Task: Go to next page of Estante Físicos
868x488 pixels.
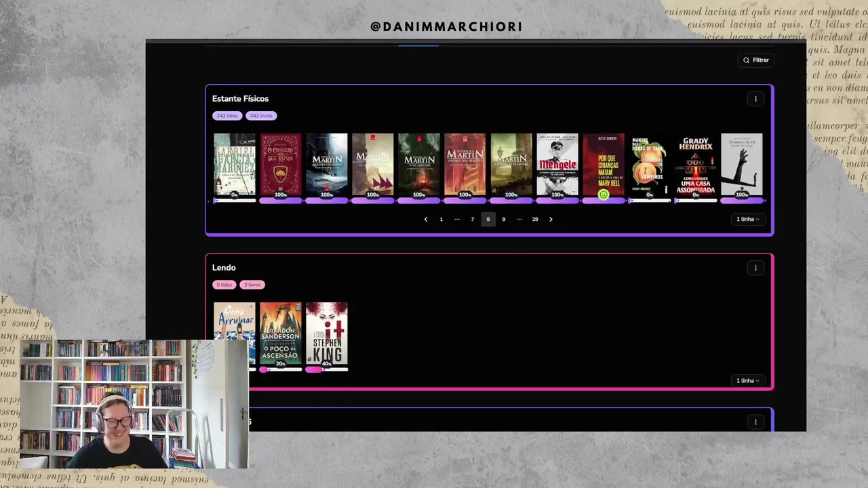Action: tap(551, 220)
